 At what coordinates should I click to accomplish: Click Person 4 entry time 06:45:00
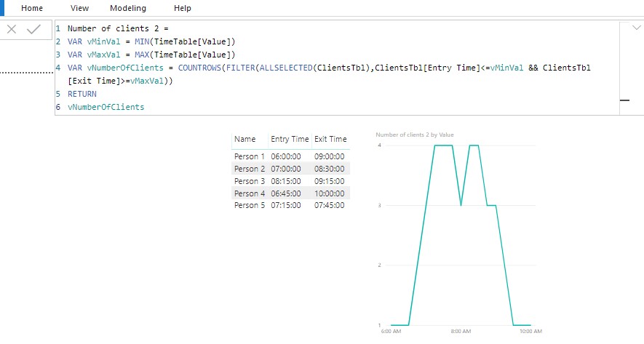pos(286,193)
